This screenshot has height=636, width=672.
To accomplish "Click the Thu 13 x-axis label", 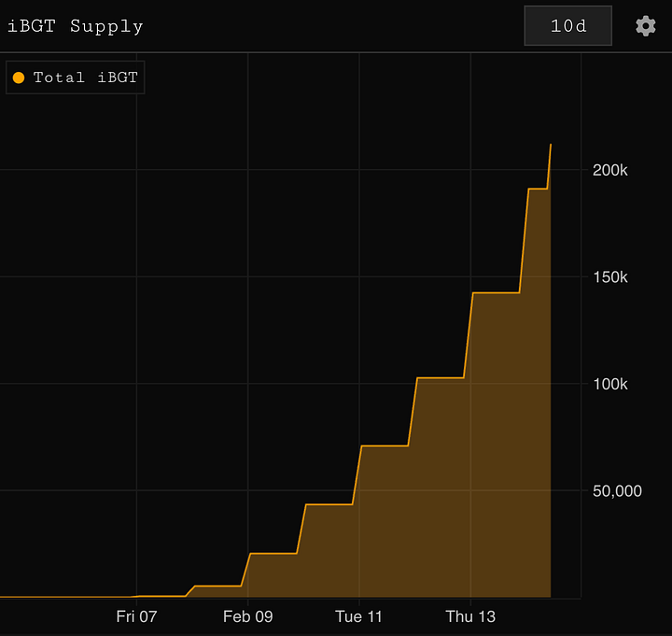I will (x=470, y=616).
